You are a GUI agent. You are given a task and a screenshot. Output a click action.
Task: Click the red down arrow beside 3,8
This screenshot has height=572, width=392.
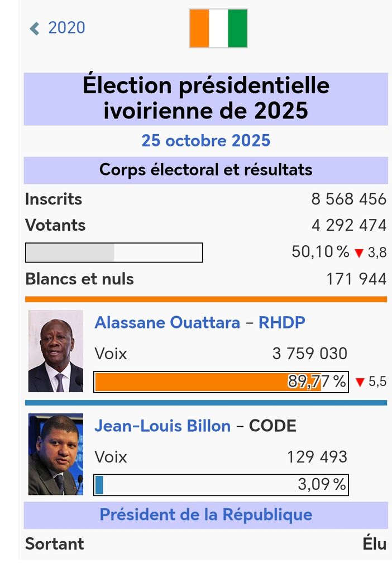pos(359,253)
